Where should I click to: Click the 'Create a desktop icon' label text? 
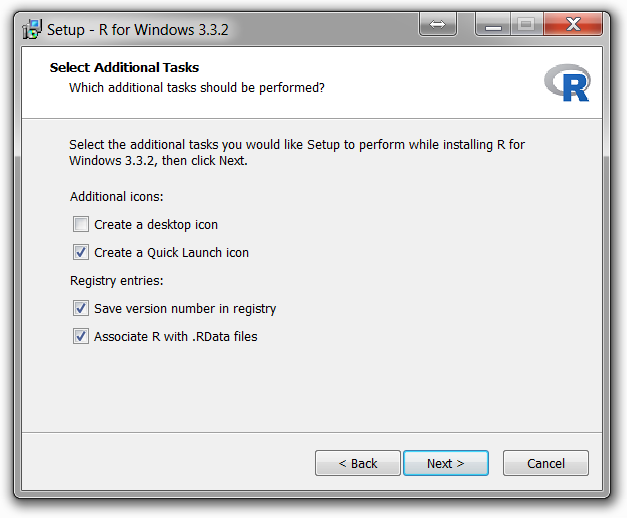tap(156, 225)
